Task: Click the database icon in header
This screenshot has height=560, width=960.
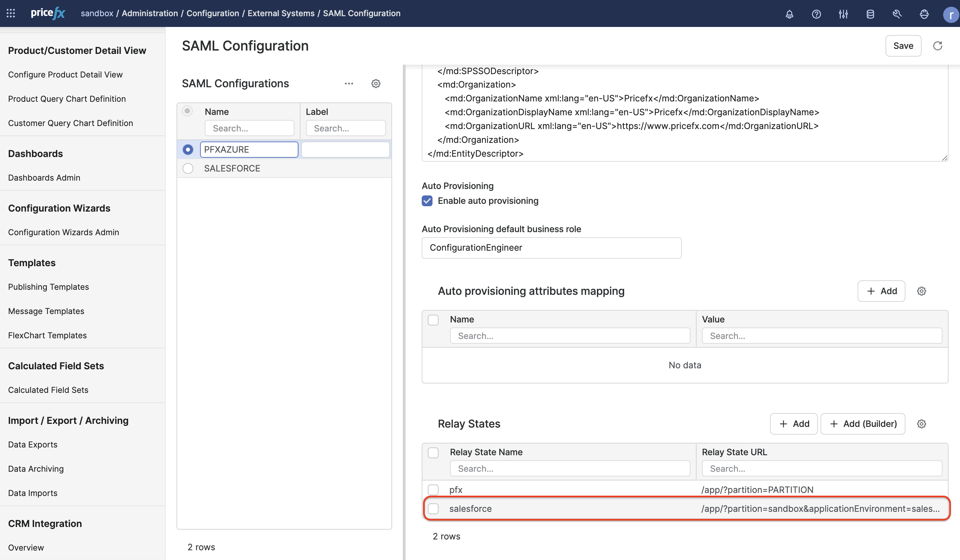Action: pos(870,14)
